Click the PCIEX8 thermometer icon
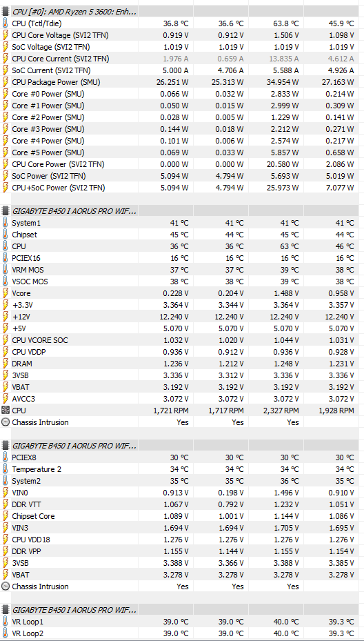 tap(6, 457)
